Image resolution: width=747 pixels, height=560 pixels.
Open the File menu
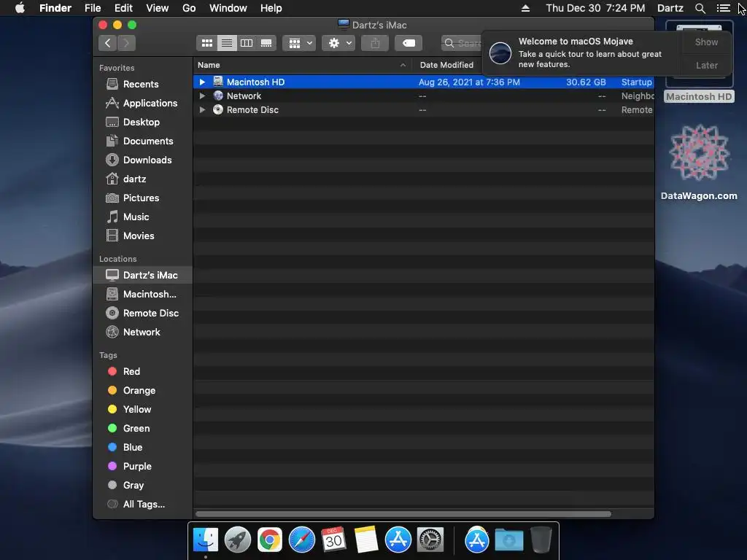click(x=93, y=8)
